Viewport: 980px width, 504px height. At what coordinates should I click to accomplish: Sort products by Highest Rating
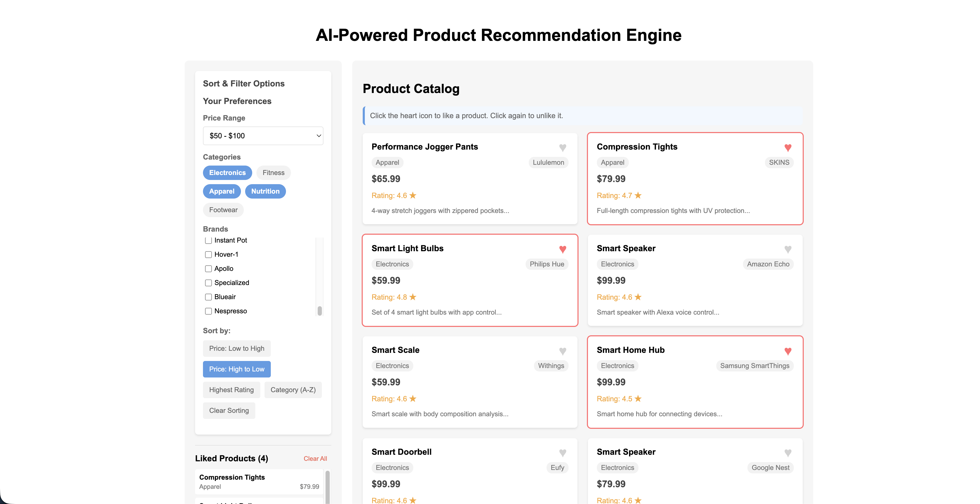231,390
